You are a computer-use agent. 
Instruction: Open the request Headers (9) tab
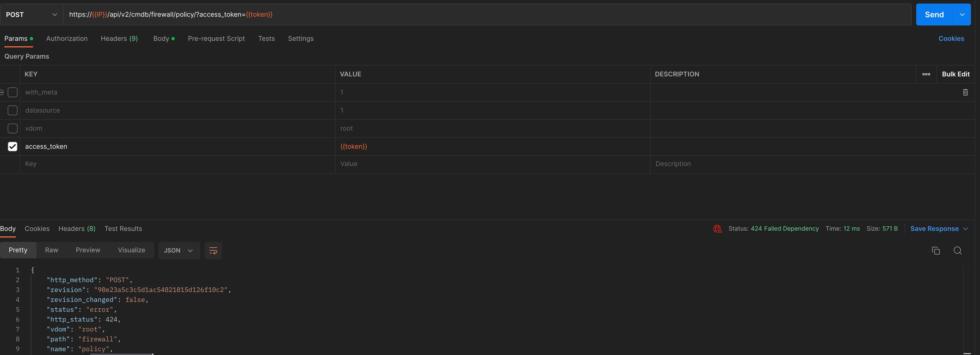119,38
